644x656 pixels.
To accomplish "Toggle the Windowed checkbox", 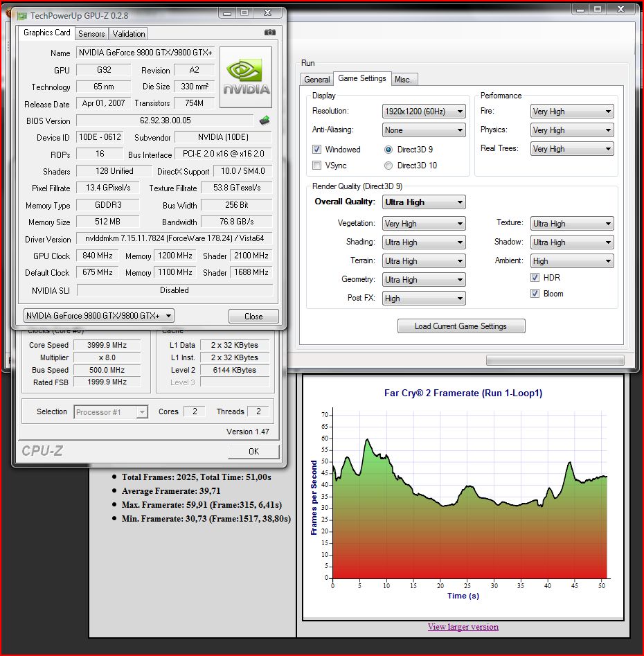I will [x=316, y=150].
